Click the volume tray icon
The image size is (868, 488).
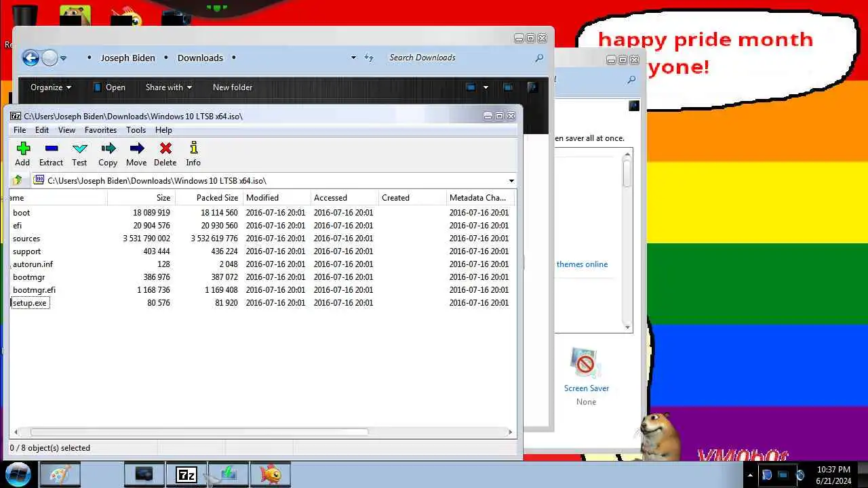[800, 475]
